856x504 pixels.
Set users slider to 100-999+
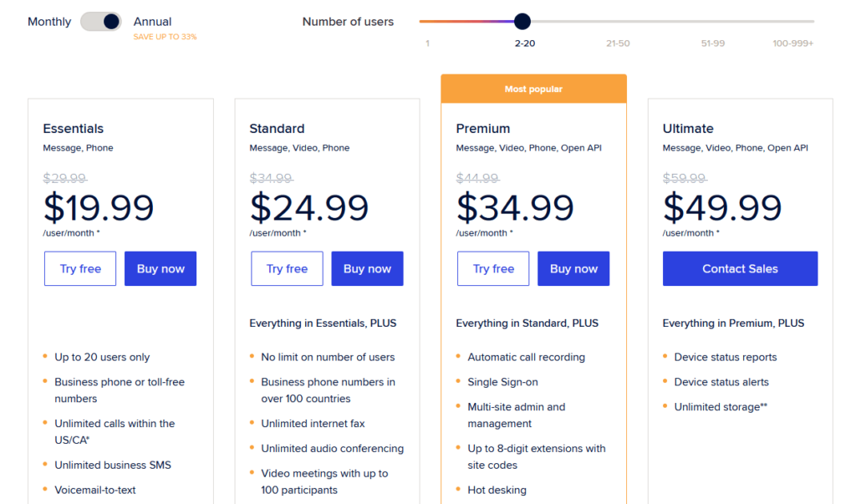pyautogui.click(x=792, y=43)
